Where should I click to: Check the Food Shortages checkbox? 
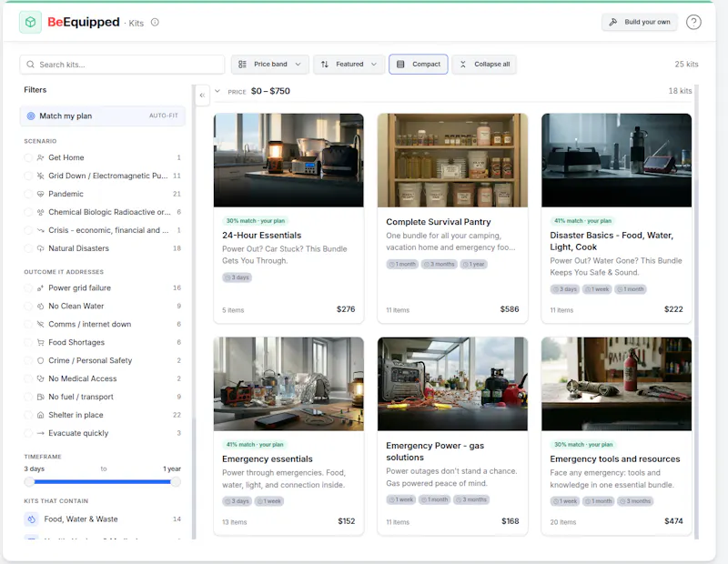click(28, 343)
